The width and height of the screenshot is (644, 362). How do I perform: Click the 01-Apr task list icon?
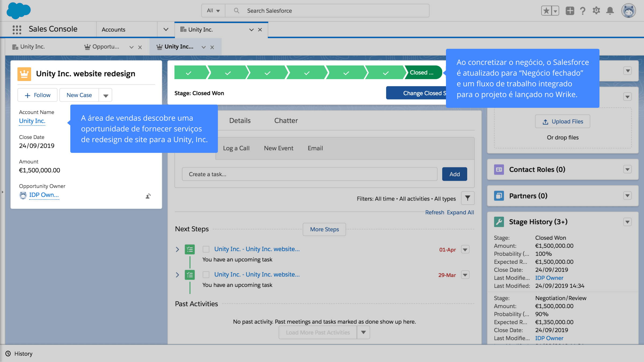click(x=190, y=249)
